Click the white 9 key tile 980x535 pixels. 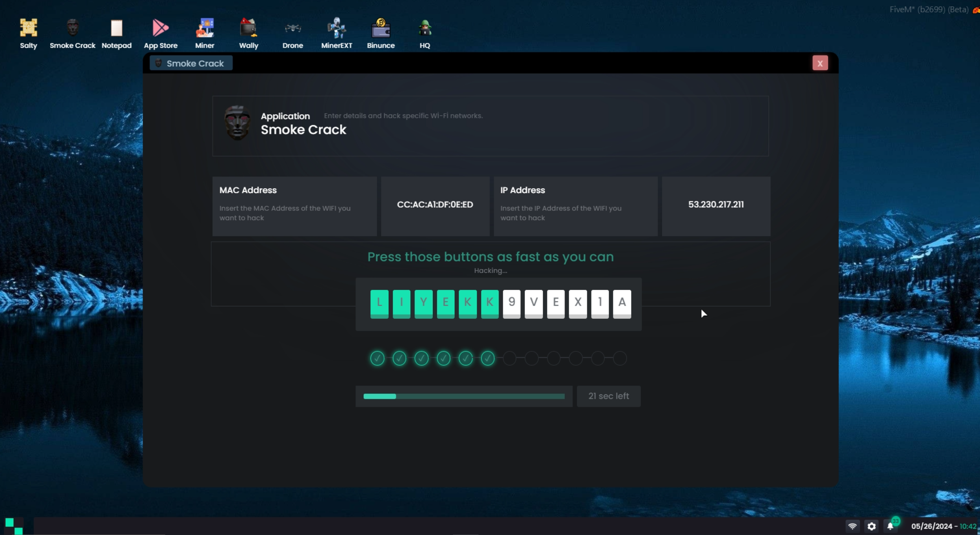pos(512,304)
